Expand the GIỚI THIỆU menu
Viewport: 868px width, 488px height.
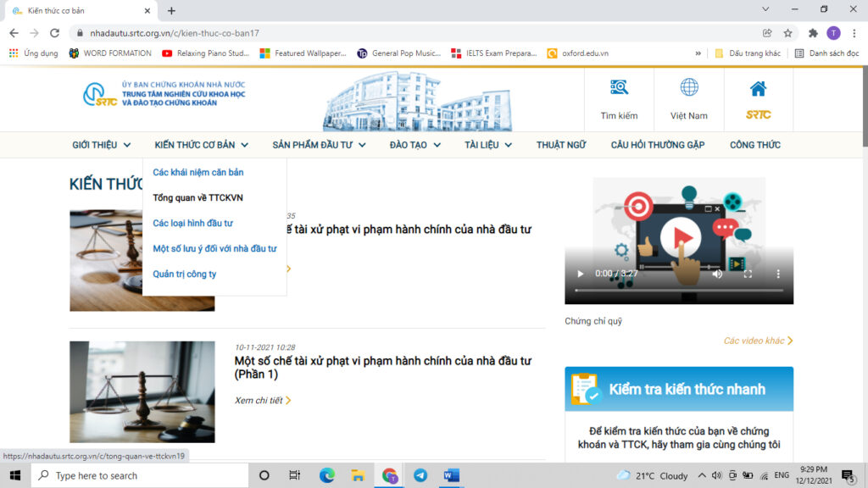click(x=102, y=145)
